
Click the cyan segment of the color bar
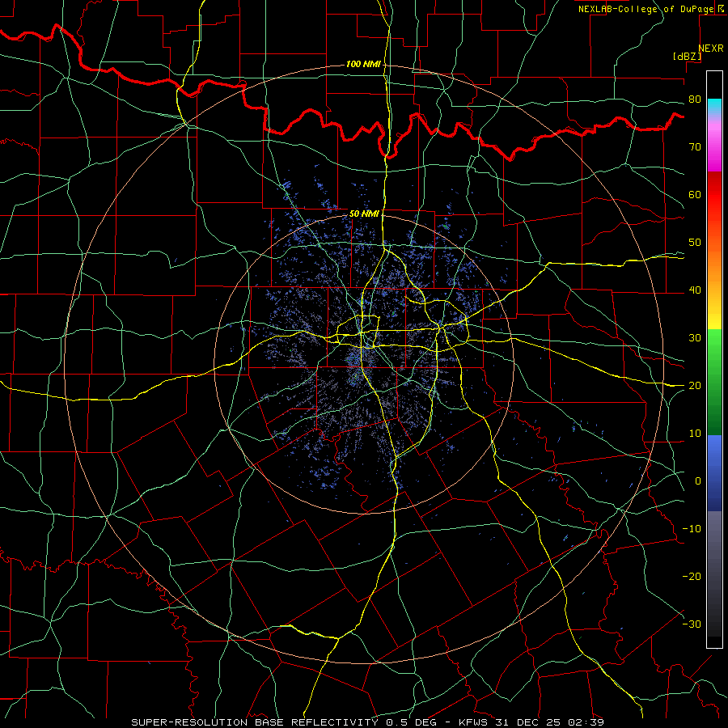(714, 108)
